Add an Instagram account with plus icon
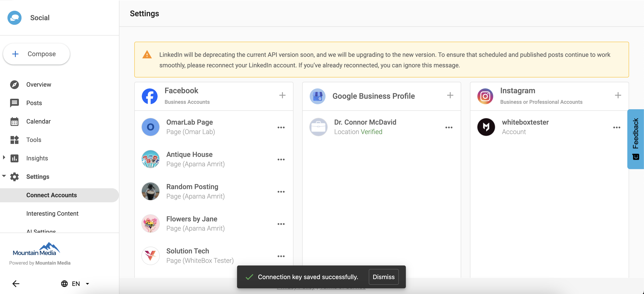Screen dimensions: 644x294 point(618,95)
